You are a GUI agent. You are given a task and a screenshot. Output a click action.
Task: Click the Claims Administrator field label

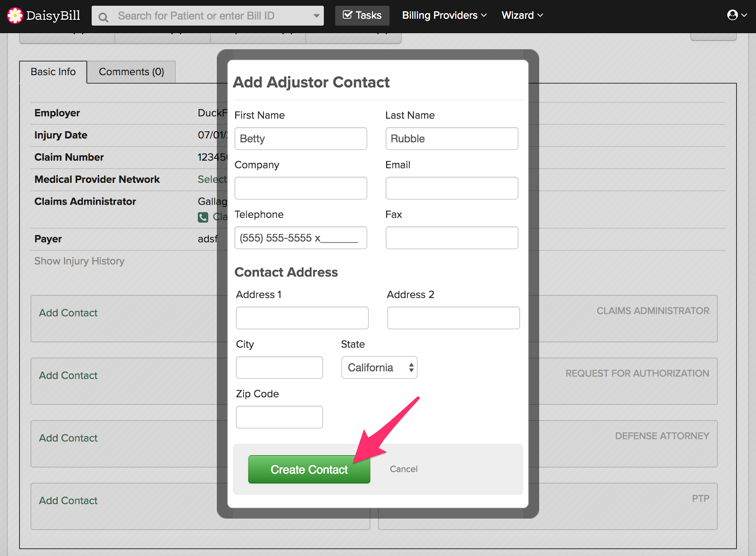pos(85,202)
